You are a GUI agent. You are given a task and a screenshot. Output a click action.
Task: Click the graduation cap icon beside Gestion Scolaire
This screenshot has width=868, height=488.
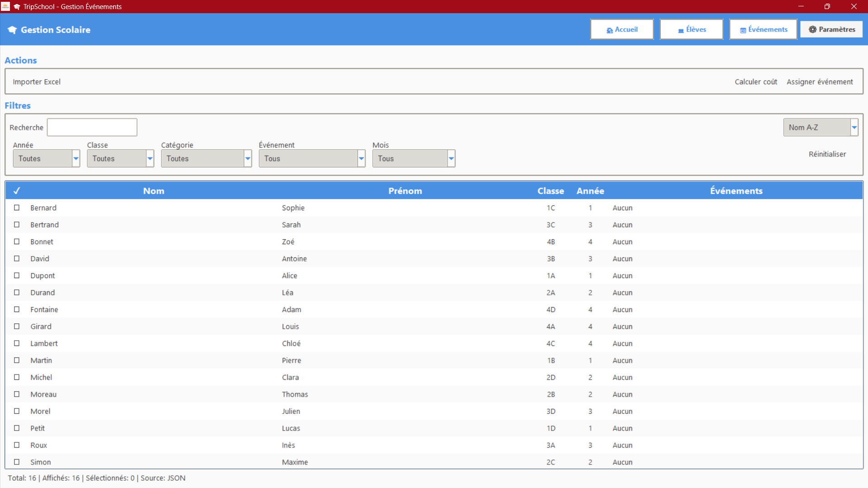[x=12, y=30]
